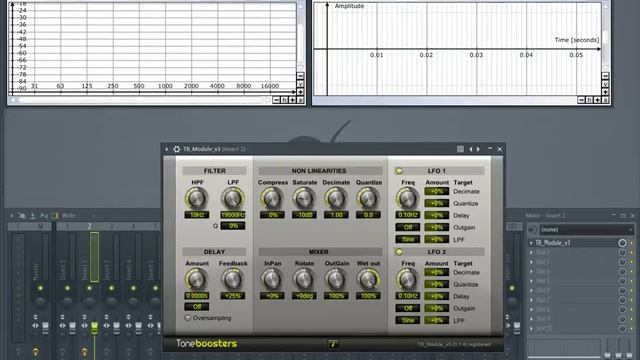
Task: Click the HPF filter knob
Action: (196, 199)
